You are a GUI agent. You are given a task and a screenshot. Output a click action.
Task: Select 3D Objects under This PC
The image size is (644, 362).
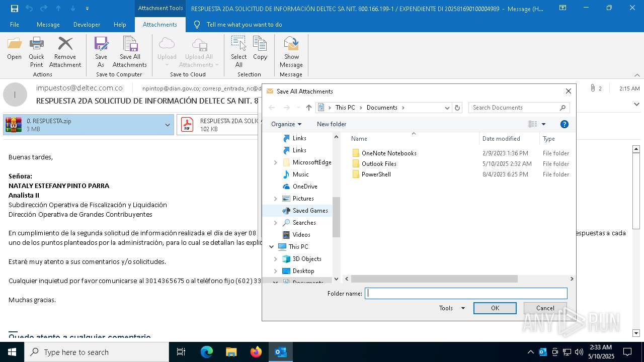pos(307,259)
